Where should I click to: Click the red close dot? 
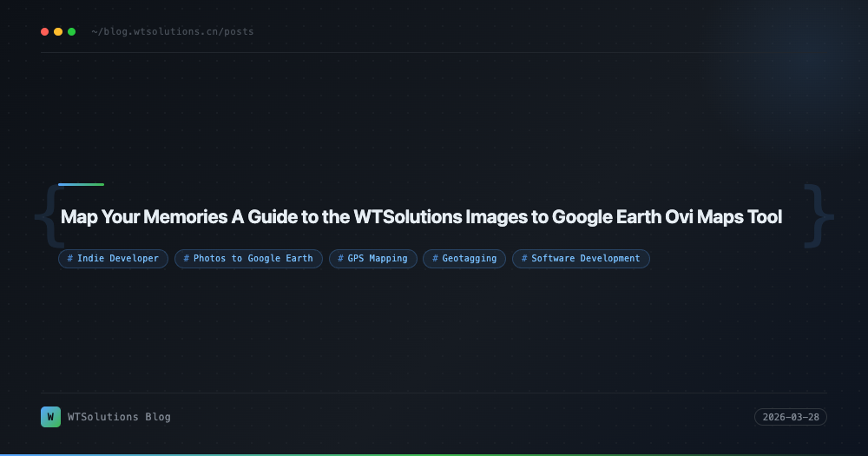(45, 31)
